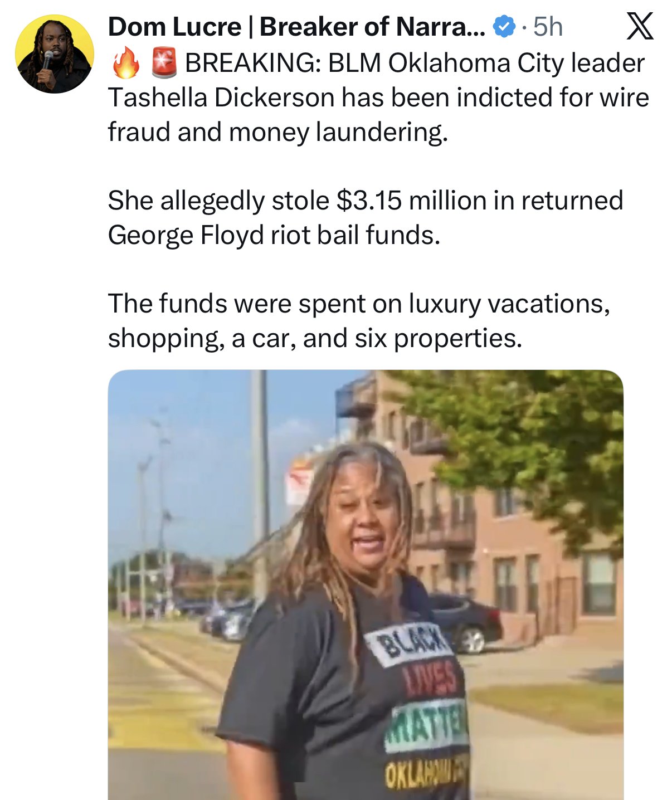Tap the X logo in the corner
Image resolution: width=672 pixels, height=800 pixels.
[x=640, y=27]
